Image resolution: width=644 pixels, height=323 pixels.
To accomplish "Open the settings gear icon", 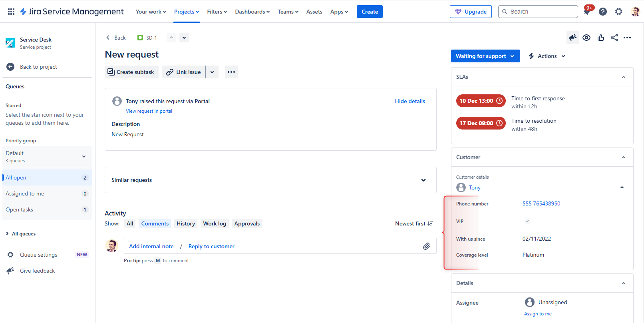I will coord(619,12).
